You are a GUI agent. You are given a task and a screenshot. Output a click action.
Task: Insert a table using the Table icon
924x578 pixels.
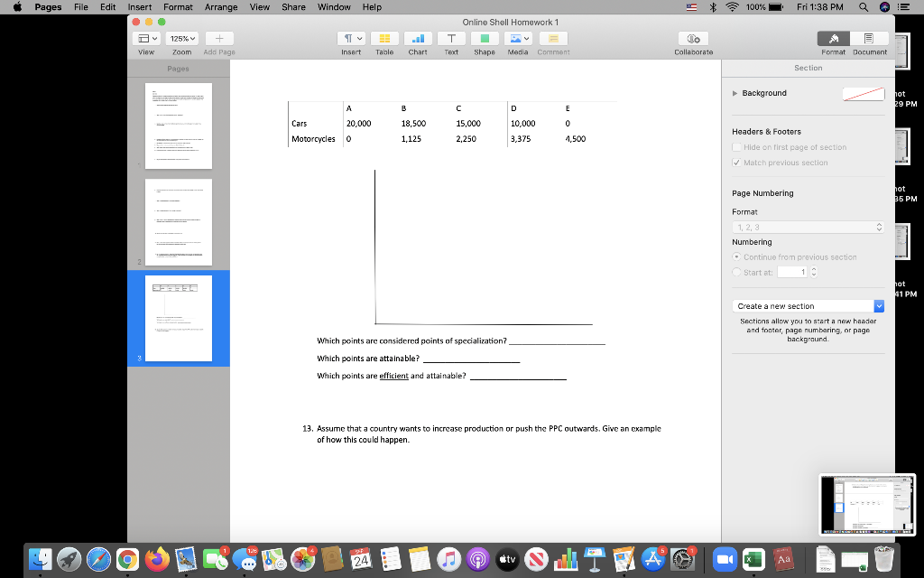coord(384,38)
